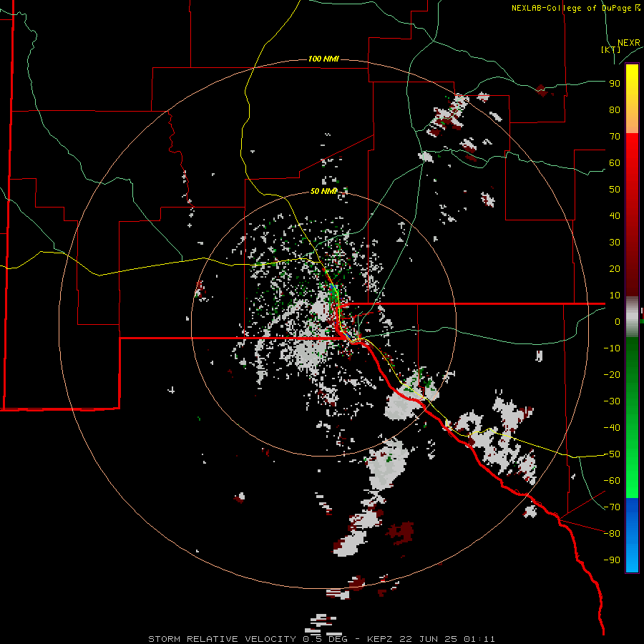This screenshot has height=644, width=644.
Task: Click the 30 value on the velocity scale
Action: (x=615, y=243)
